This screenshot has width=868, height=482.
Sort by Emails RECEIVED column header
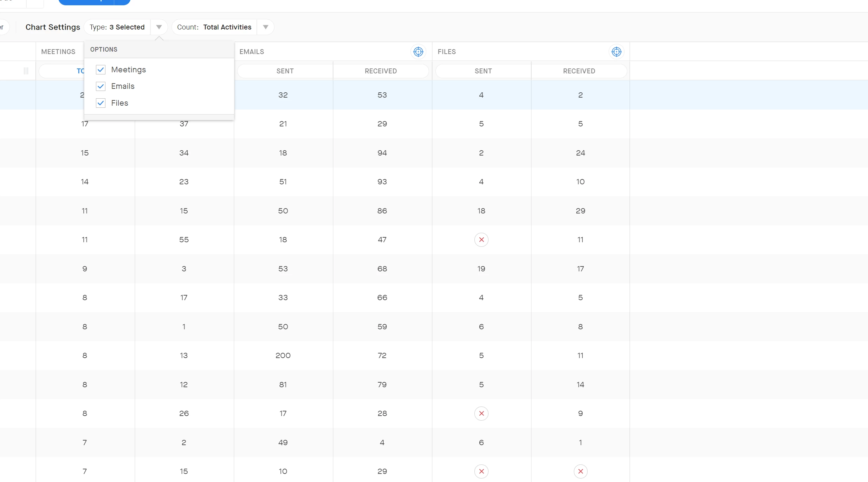[381, 71]
